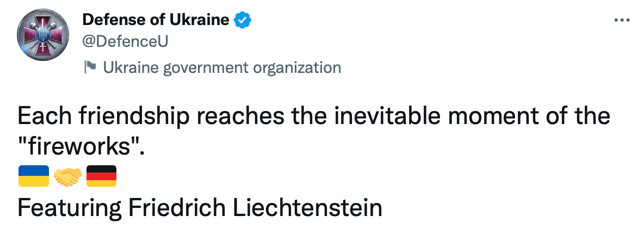
Task: Open the Ukraine government organization label
Action: click(222, 67)
